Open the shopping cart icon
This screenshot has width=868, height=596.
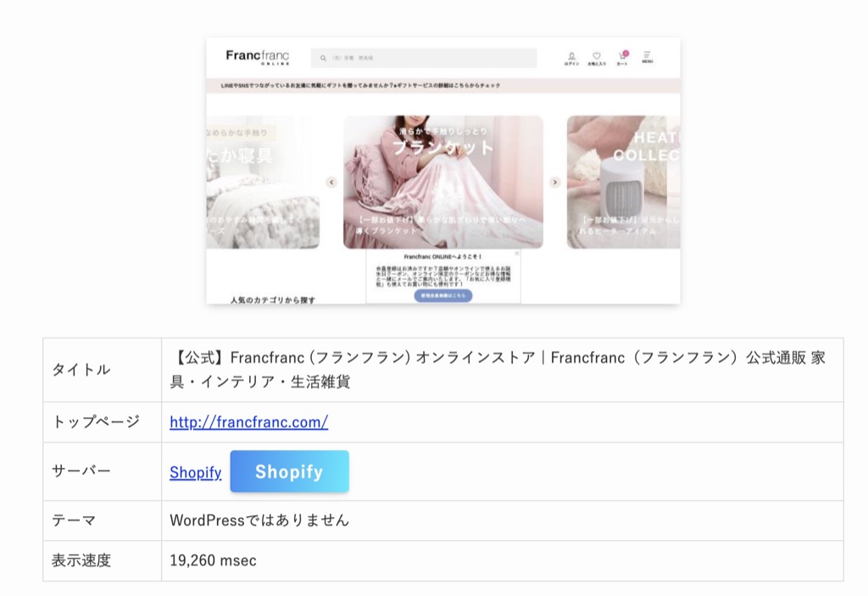coord(623,58)
